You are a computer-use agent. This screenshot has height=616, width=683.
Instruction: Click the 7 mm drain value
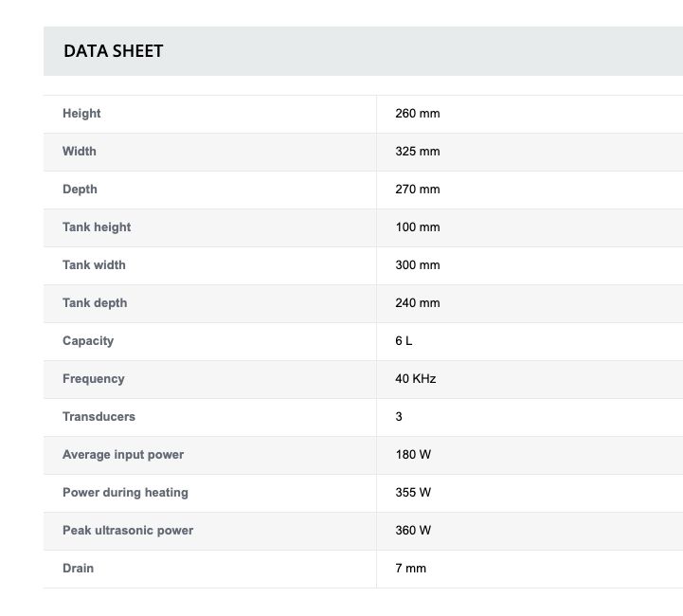[x=411, y=569]
